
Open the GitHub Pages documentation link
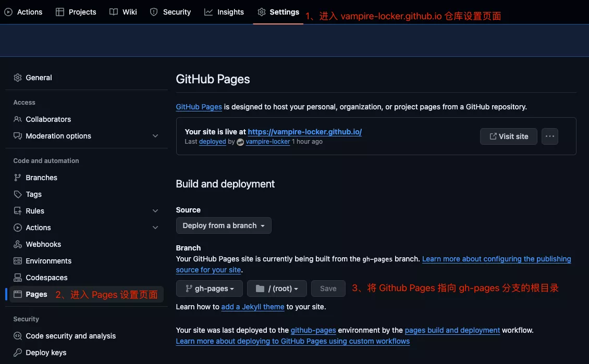point(199,107)
